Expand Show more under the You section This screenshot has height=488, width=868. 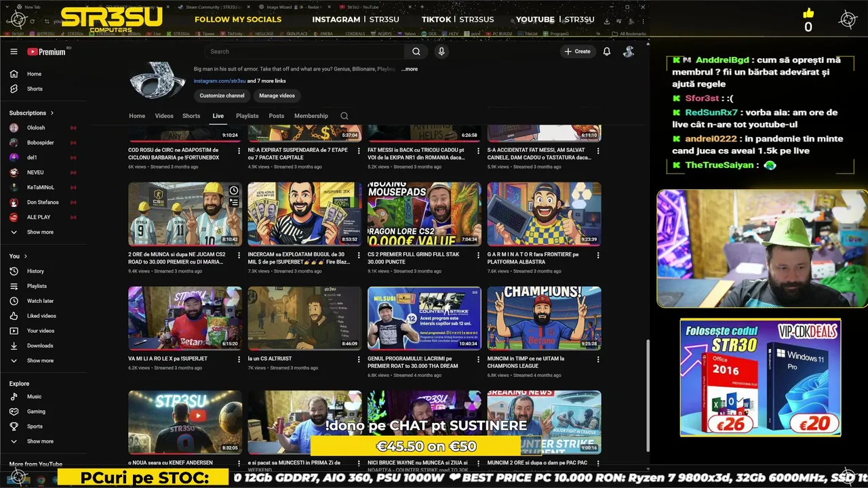pos(39,361)
